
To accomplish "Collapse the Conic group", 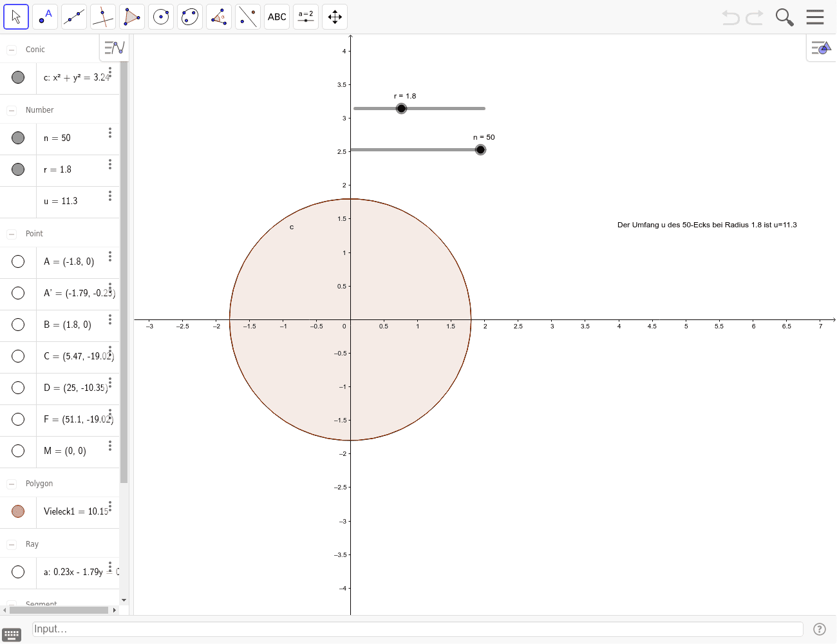I will tap(12, 50).
